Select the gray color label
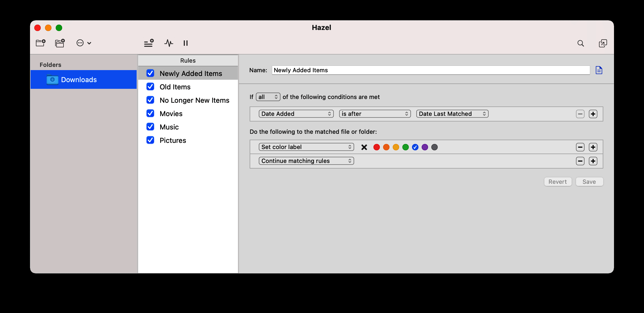Screen dimensions: 644x313 point(435,147)
